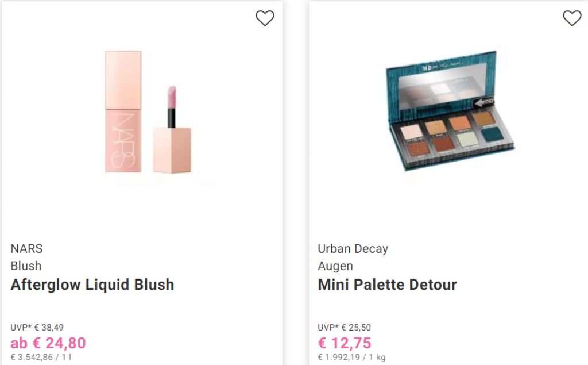Click the UVP € 38,49 price text
The height and width of the screenshot is (365, 588).
[x=37, y=328]
